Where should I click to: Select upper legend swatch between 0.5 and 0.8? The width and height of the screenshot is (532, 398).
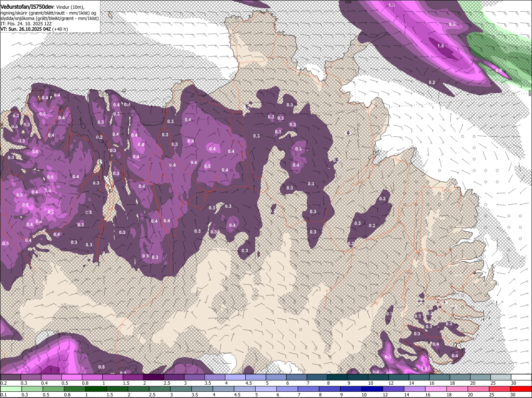[71, 377]
